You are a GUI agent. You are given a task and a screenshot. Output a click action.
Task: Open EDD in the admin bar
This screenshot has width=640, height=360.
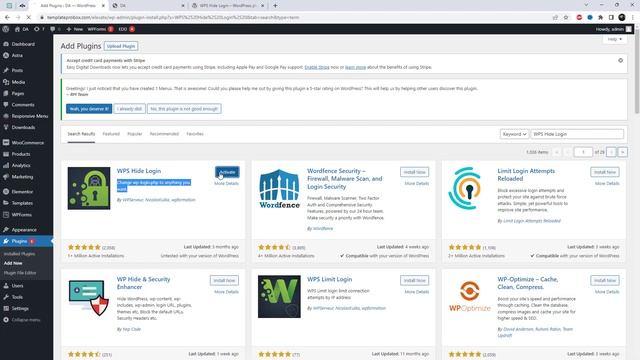[127, 29]
